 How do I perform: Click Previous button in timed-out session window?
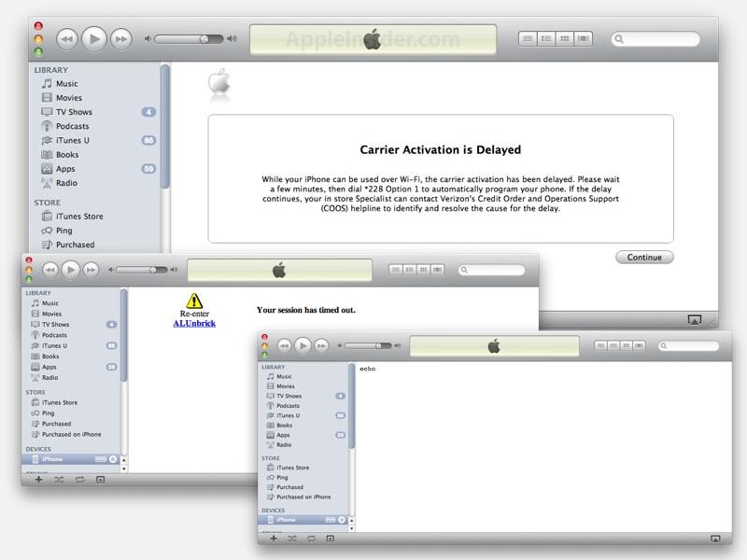point(50,270)
